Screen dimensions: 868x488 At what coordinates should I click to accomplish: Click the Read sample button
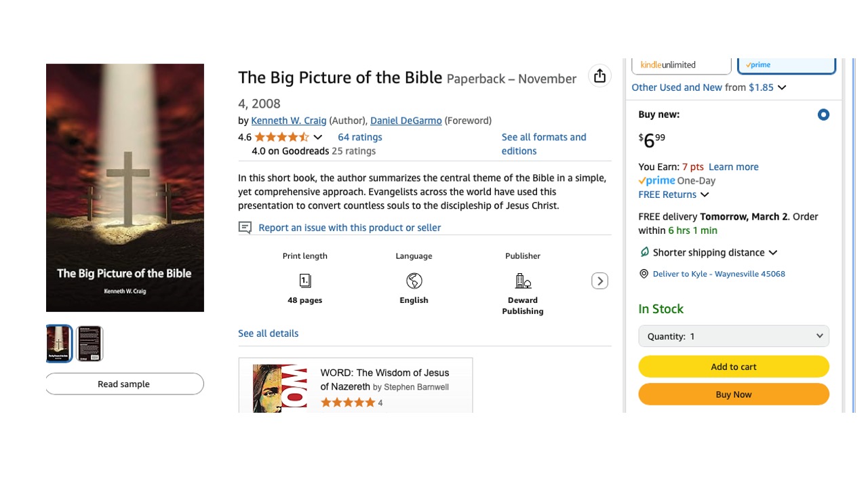[124, 384]
